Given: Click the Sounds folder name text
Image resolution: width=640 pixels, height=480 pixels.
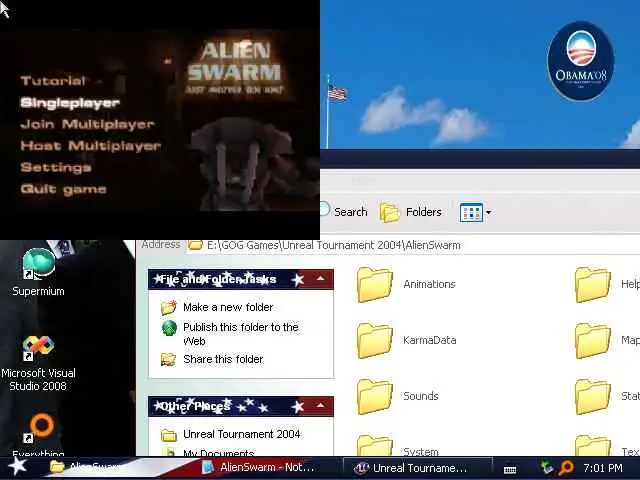Looking at the screenshot, I should tap(421, 396).
